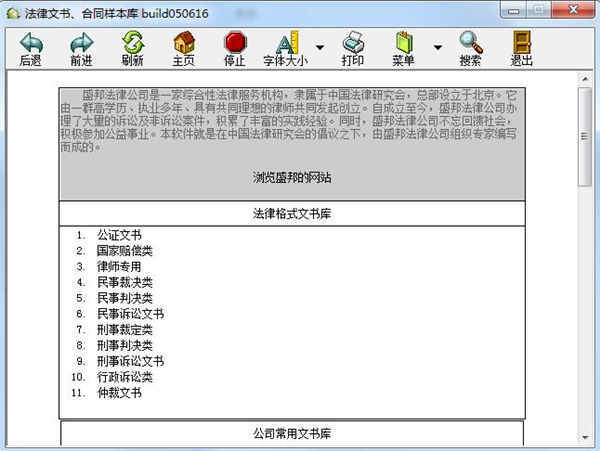Click the 打印 (Print) printer icon

[x=353, y=43]
